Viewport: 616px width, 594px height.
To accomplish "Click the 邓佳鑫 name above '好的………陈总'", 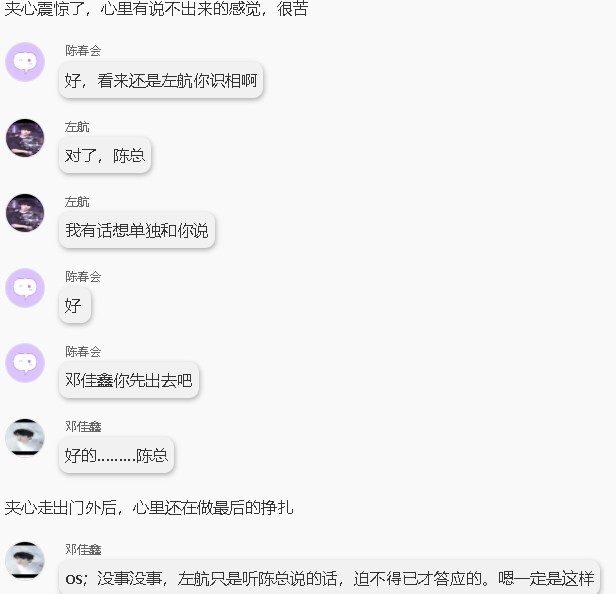I will click(x=83, y=427).
